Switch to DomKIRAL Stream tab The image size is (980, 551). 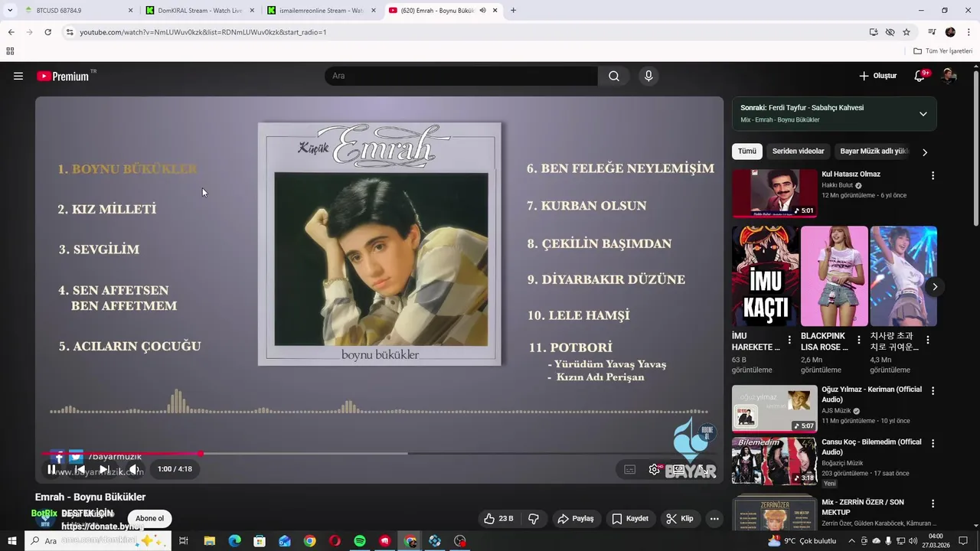coord(201,11)
